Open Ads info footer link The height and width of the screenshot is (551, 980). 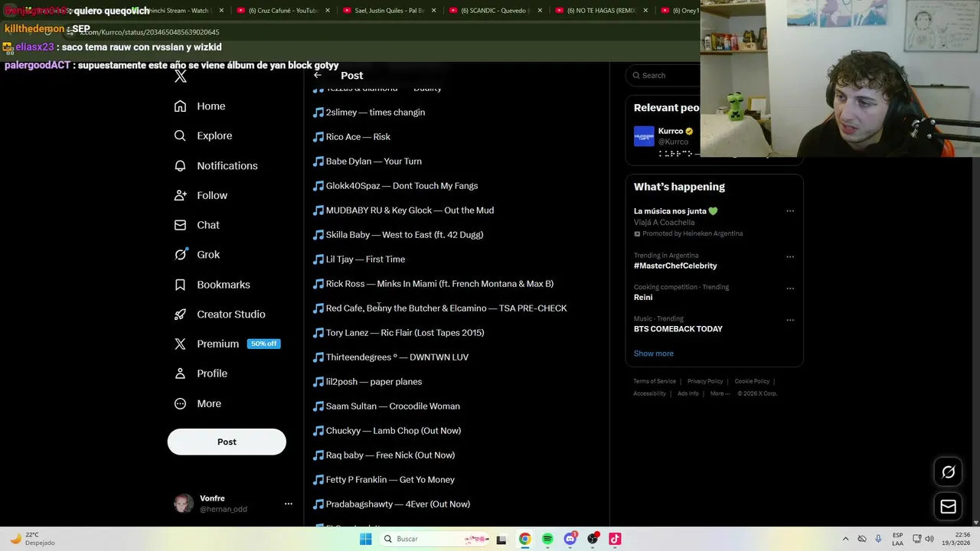(x=688, y=393)
